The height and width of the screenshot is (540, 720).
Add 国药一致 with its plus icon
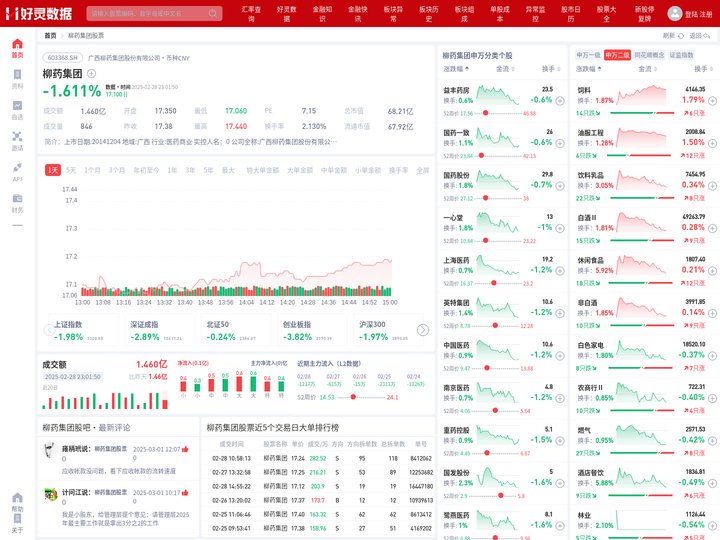pyautogui.click(x=560, y=143)
